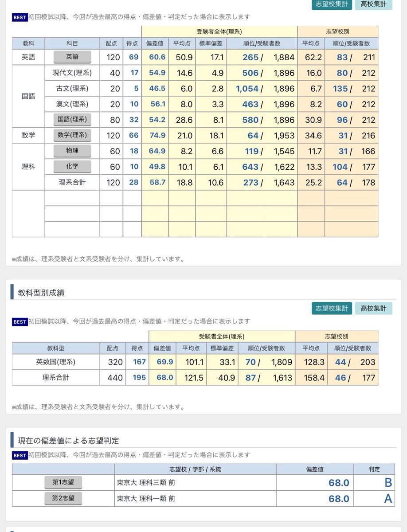This screenshot has height=532, width=407.
Task: Click the 判定 column header
Action: [375, 469]
